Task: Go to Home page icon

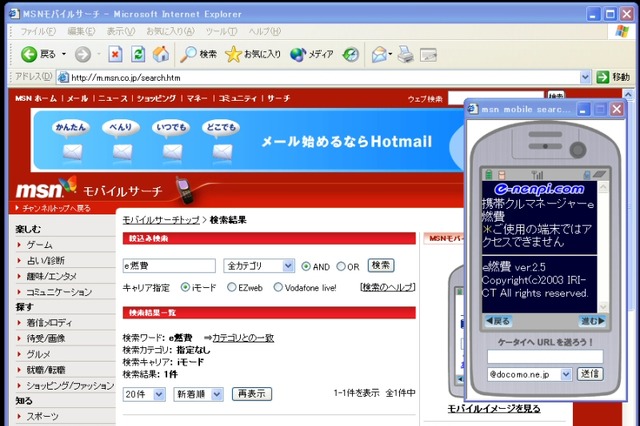Action: [x=161, y=54]
